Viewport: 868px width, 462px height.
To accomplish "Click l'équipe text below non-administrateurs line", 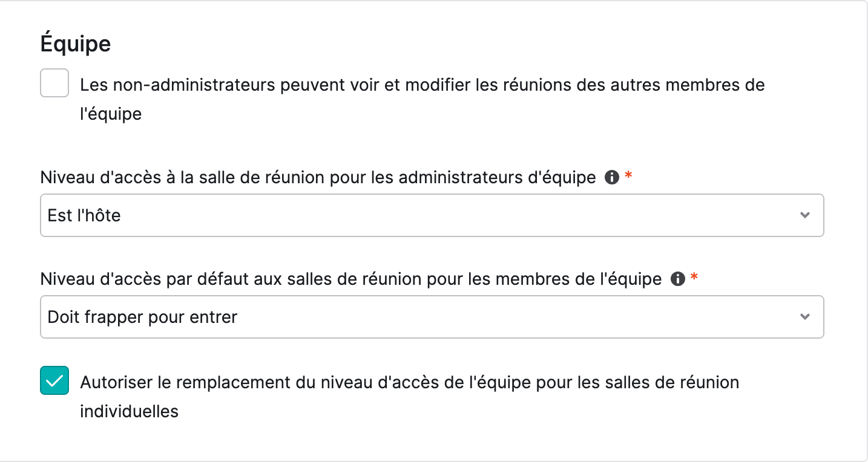I will [111, 114].
